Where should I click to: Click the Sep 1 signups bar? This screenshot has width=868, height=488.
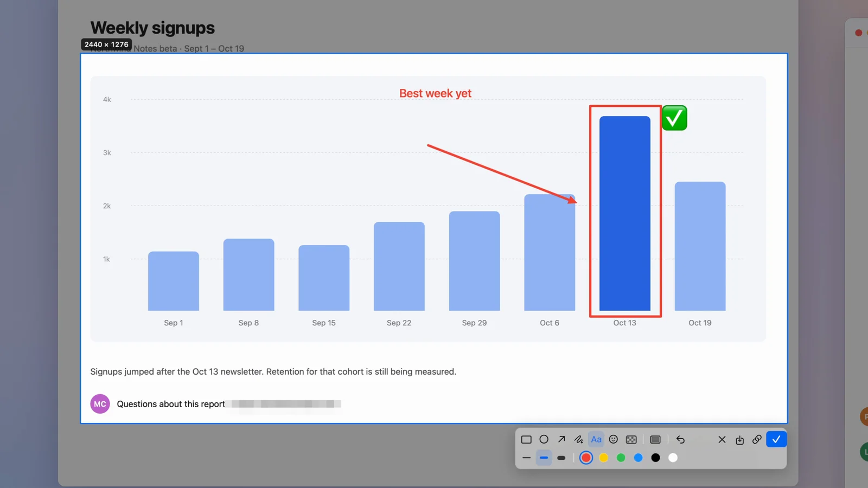tap(174, 281)
